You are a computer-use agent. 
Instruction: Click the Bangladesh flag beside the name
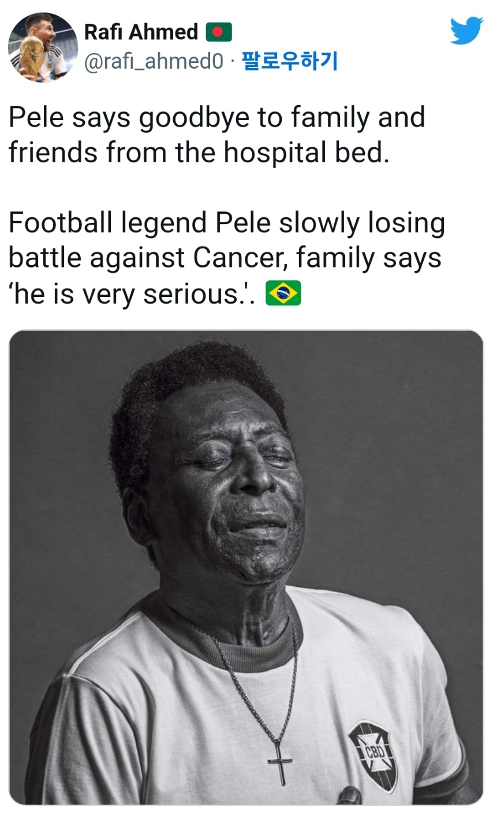[x=219, y=32]
